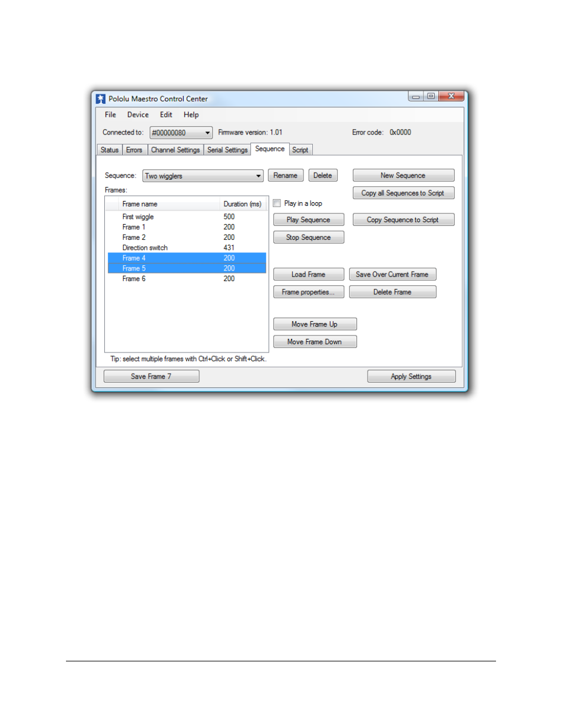
Task: Switch to the Errors tab
Action: click(x=134, y=150)
